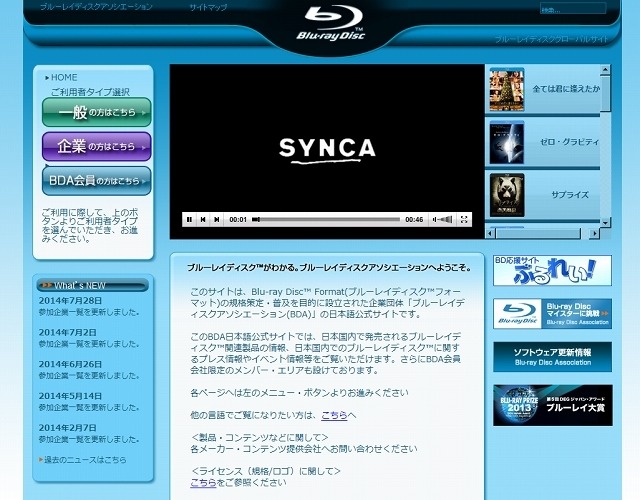Open the 2014年5月14日 news item
This screenshot has height=500, width=640.
coord(89,402)
